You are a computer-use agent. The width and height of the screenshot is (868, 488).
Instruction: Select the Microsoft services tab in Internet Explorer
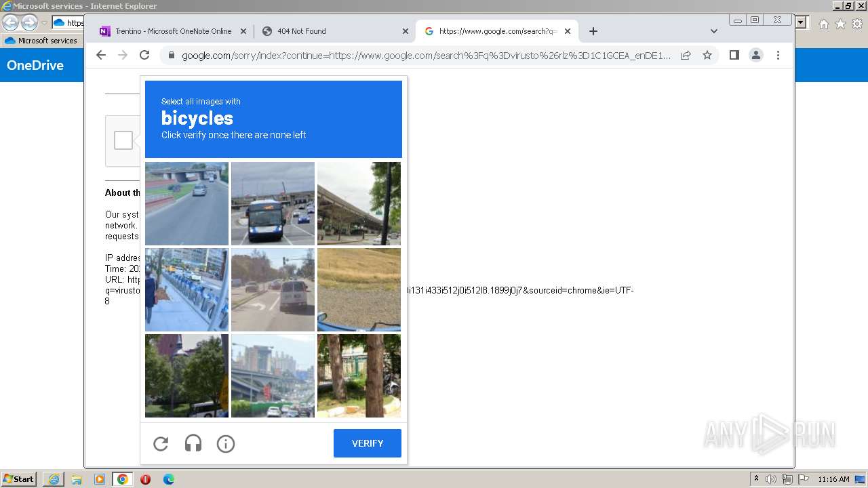click(x=42, y=41)
